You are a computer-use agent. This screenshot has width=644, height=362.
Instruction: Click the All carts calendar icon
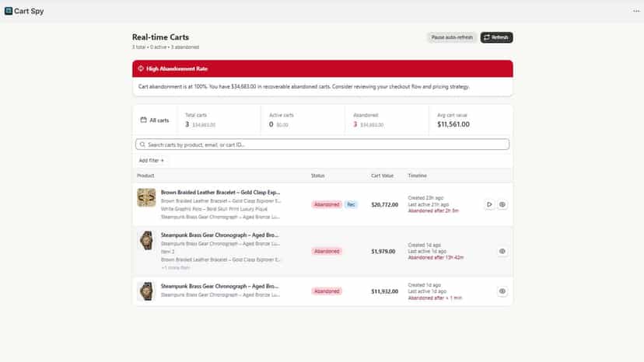point(143,120)
